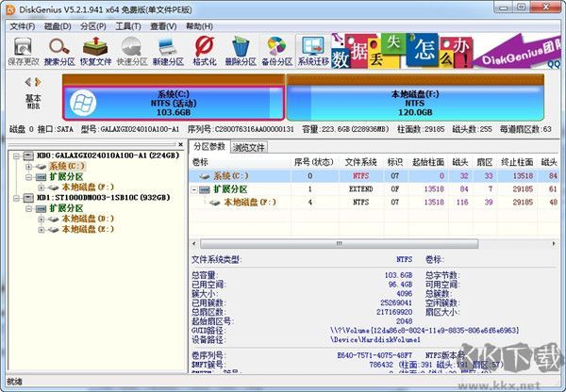The width and height of the screenshot is (566, 392).
Task: Close the left disk tree panel
Action: (180, 144)
